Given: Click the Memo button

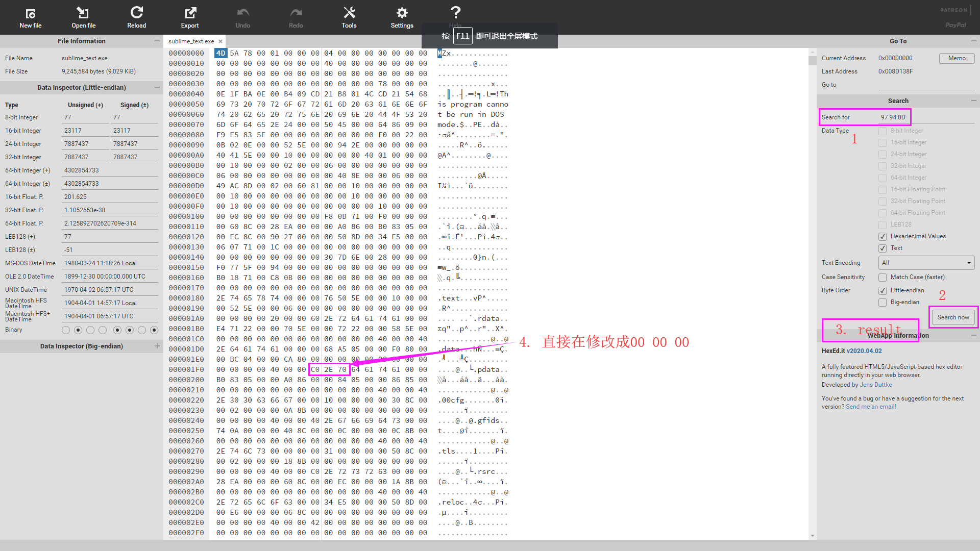Looking at the screenshot, I should click(957, 58).
